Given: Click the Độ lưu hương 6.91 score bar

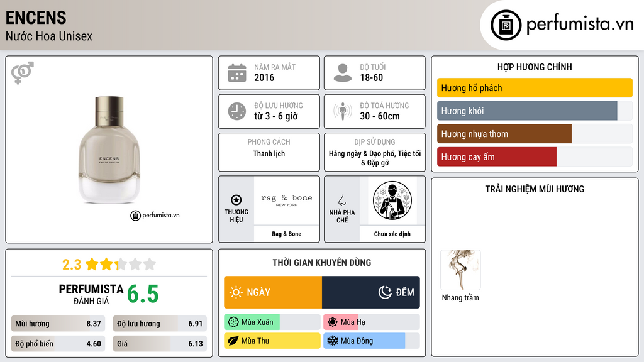Looking at the screenshot, I should coord(160,324).
